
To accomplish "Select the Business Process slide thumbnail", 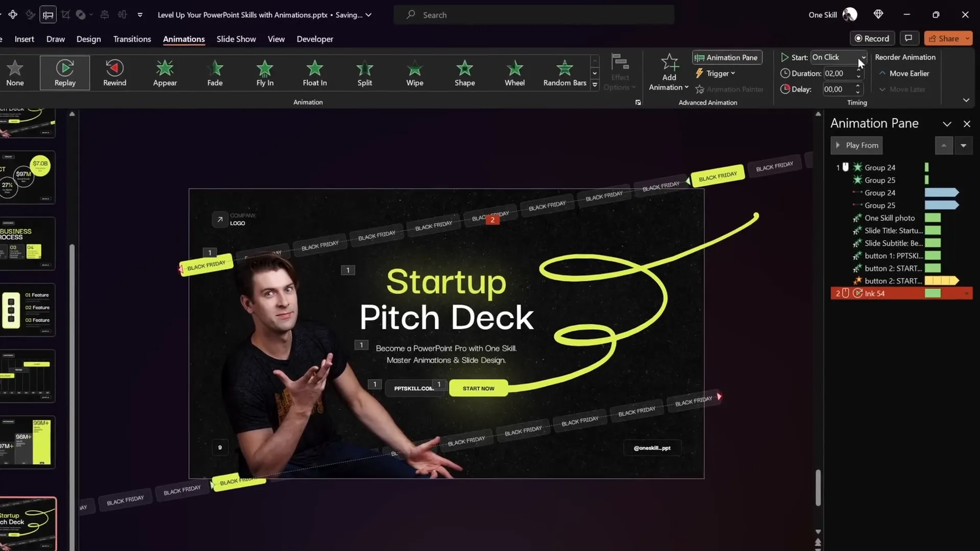I will click(28, 244).
